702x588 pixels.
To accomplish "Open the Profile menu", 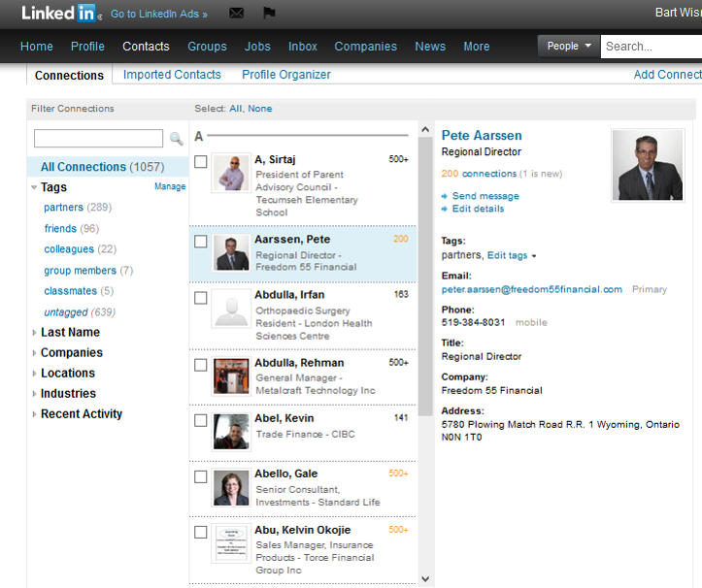I will (x=87, y=47).
